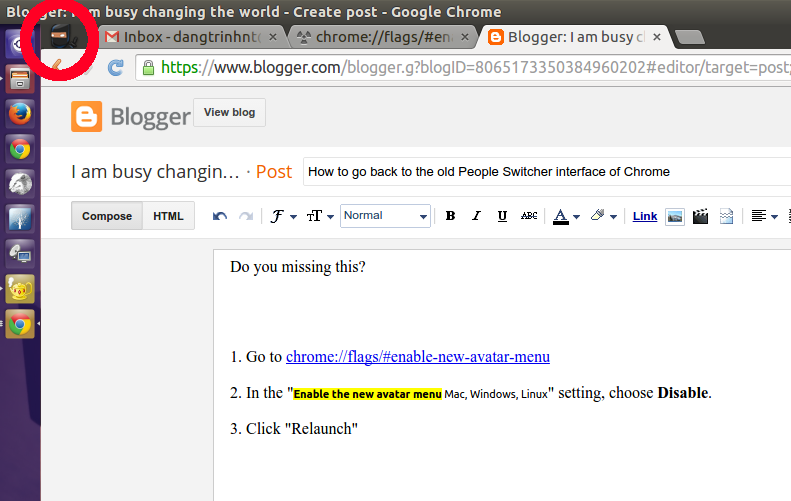This screenshot has width=791, height=501.
Task: Close the chrome://flags tab
Action: [x=465, y=37]
